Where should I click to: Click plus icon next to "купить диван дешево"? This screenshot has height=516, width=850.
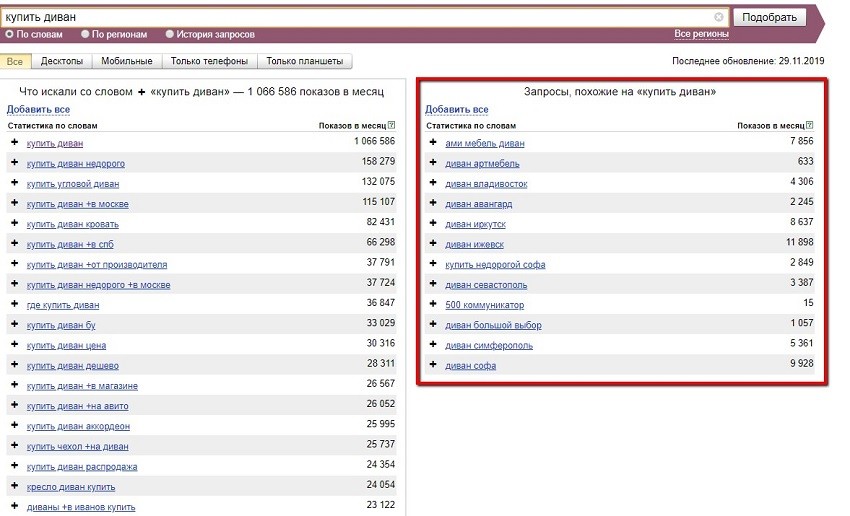click(15, 364)
